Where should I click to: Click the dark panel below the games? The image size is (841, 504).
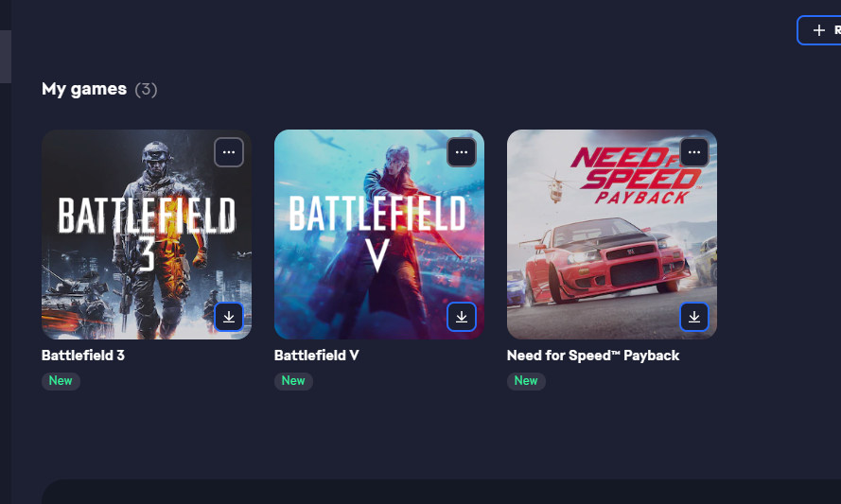pos(442,492)
